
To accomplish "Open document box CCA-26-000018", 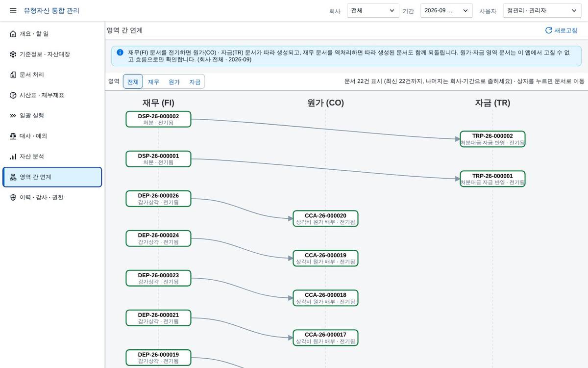I will coord(325,298).
